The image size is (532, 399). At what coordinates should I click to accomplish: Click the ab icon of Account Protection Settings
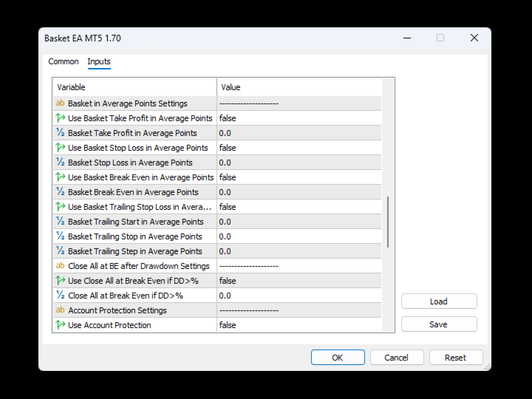pos(60,310)
